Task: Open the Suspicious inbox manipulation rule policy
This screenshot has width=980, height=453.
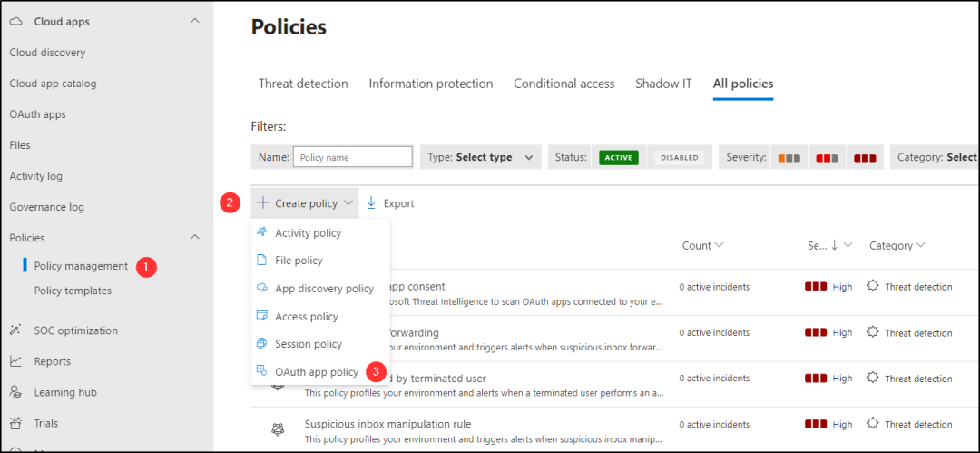Action: 387,424
